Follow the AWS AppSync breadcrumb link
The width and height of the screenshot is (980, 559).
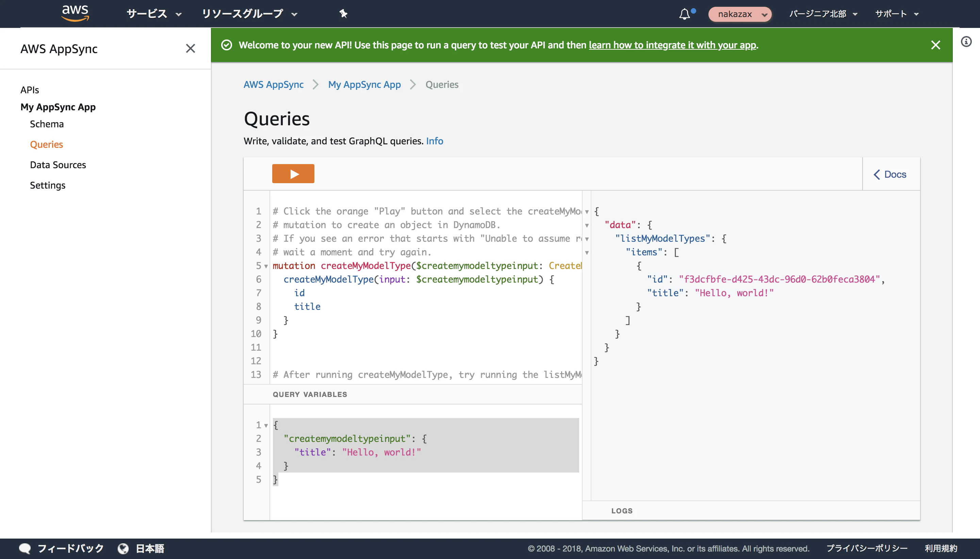click(x=274, y=84)
